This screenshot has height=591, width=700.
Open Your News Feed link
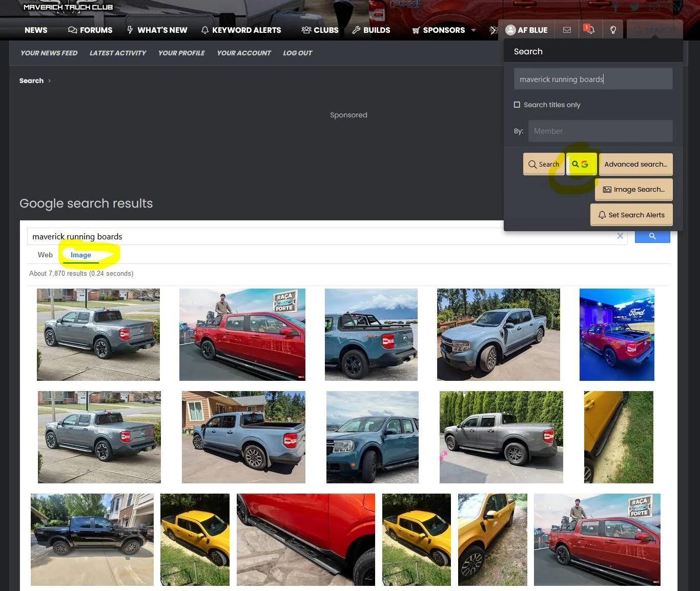coord(49,53)
